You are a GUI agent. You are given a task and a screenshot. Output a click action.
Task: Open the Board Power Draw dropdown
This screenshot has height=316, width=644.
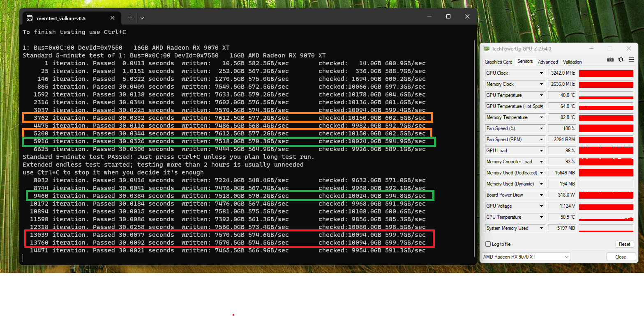[x=542, y=195]
